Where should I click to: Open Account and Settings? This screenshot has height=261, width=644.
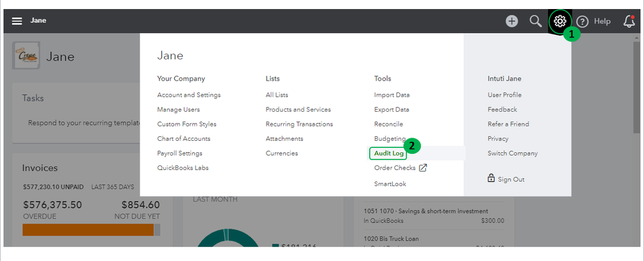pyautogui.click(x=188, y=95)
